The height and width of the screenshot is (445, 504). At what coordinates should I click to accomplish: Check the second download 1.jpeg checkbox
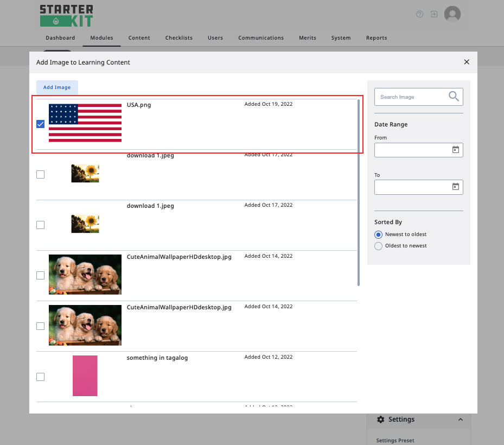(41, 225)
